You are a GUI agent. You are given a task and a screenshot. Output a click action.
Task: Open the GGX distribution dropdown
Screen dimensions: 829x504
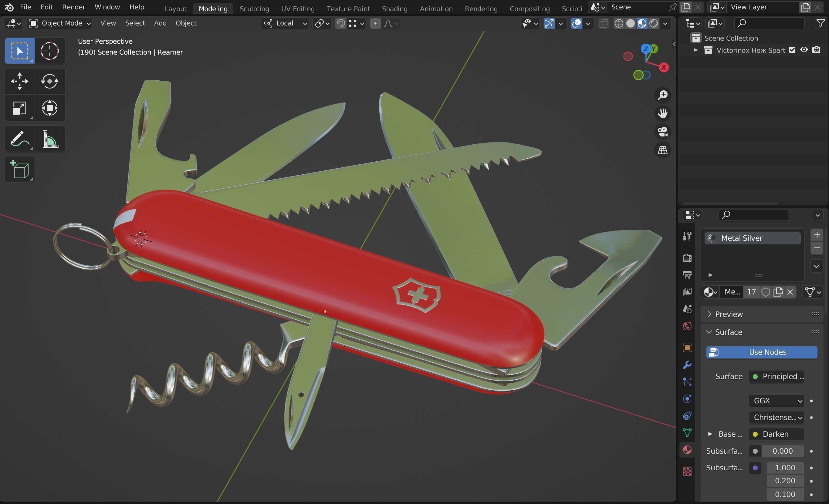tap(777, 401)
